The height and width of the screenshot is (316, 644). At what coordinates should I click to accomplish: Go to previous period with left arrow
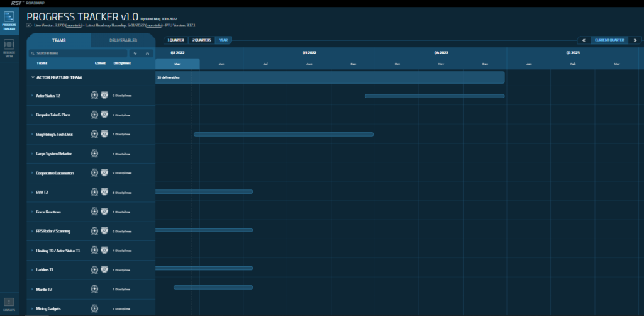(584, 40)
